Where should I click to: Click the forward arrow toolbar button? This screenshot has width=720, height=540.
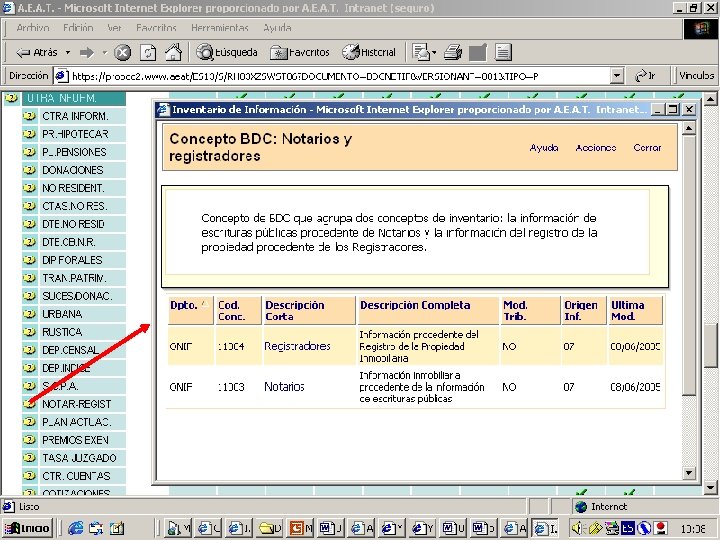coord(86,53)
